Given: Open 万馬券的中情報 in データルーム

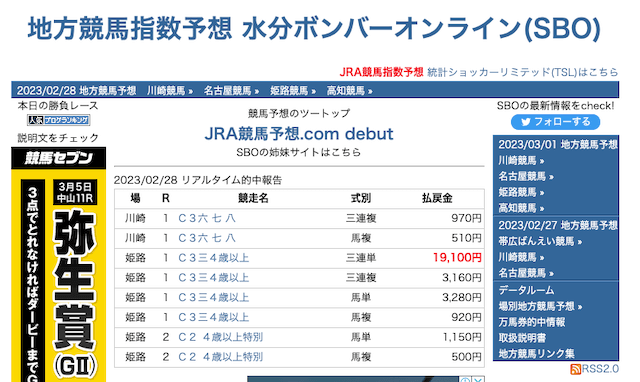Looking at the screenshot, I should [531, 322].
